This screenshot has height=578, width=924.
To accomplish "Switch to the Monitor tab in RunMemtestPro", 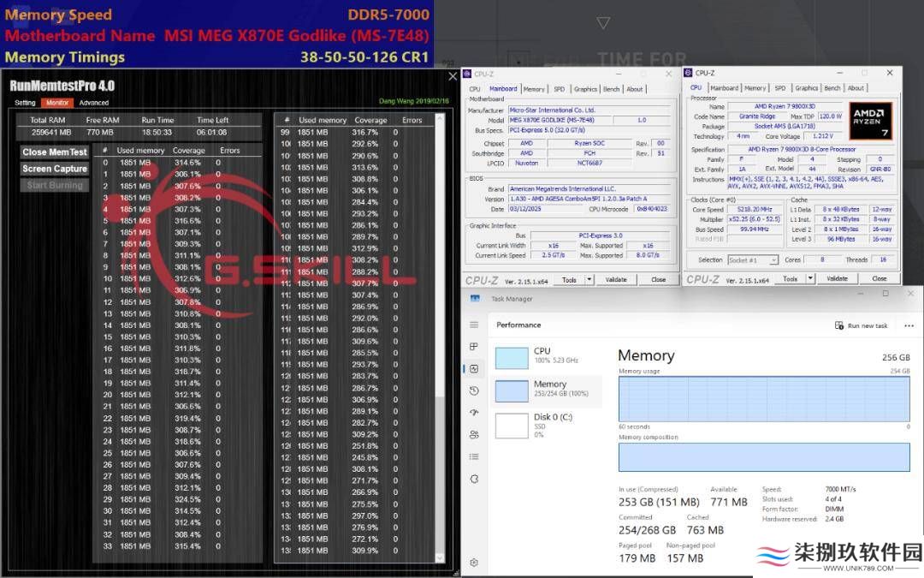I will (57, 103).
